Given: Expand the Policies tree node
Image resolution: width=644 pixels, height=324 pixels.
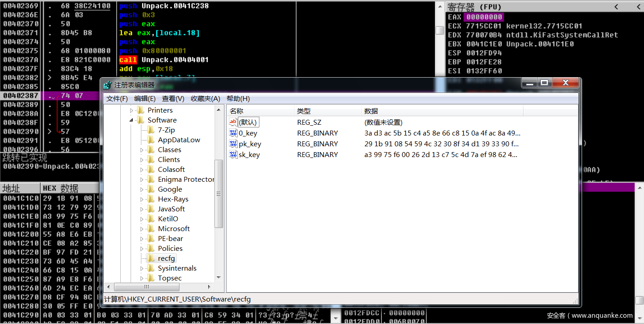Looking at the screenshot, I should 142,249.
